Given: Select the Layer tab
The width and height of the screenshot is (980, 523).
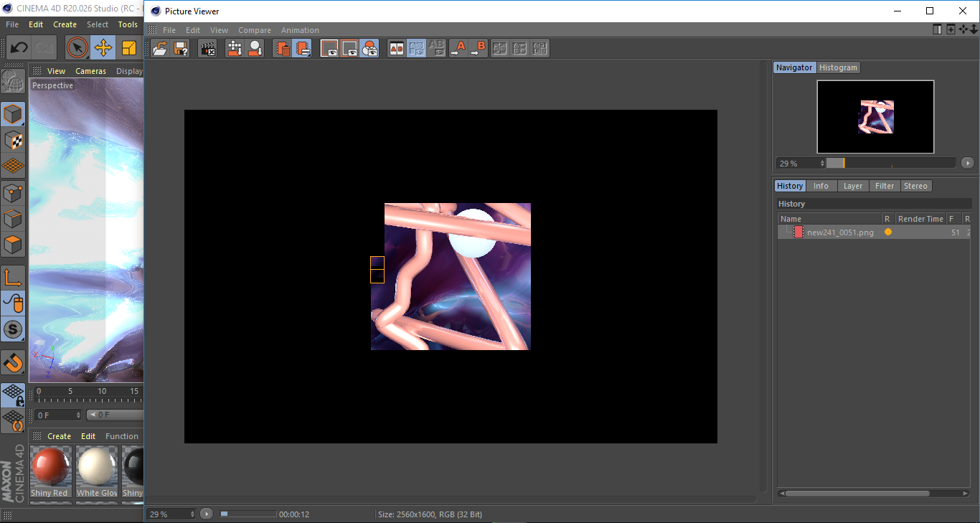Looking at the screenshot, I should click(853, 186).
